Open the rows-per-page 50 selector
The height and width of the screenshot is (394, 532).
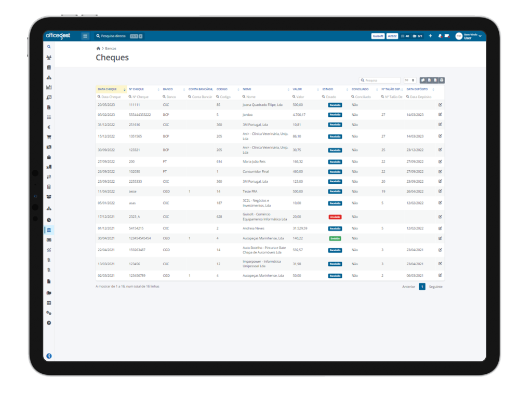[409, 80]
